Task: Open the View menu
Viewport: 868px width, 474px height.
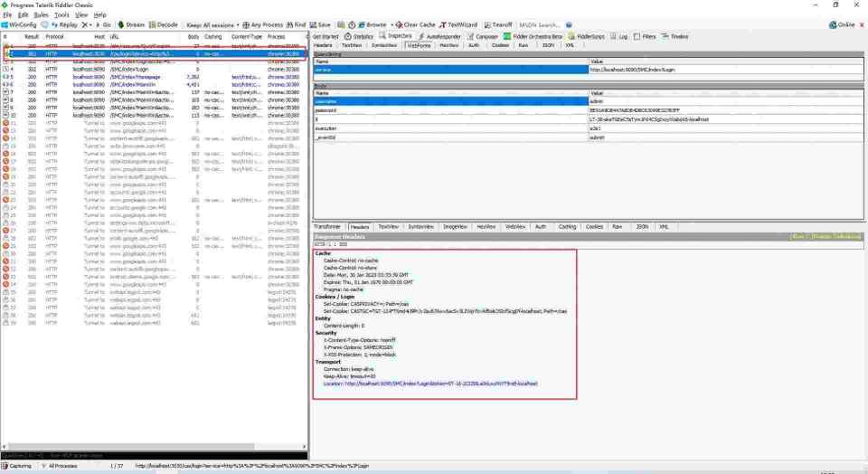Action: [x=81, y=15]
